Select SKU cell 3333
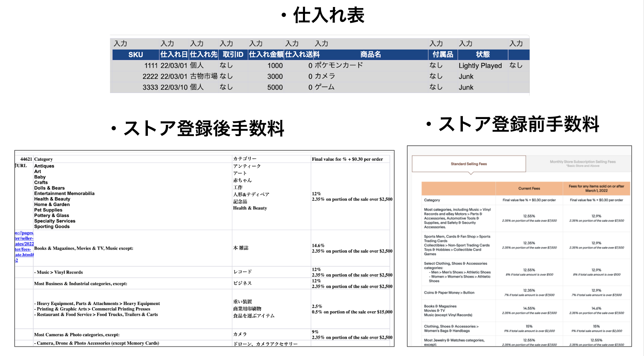644x356 pixels. click(x=136, y=87)
